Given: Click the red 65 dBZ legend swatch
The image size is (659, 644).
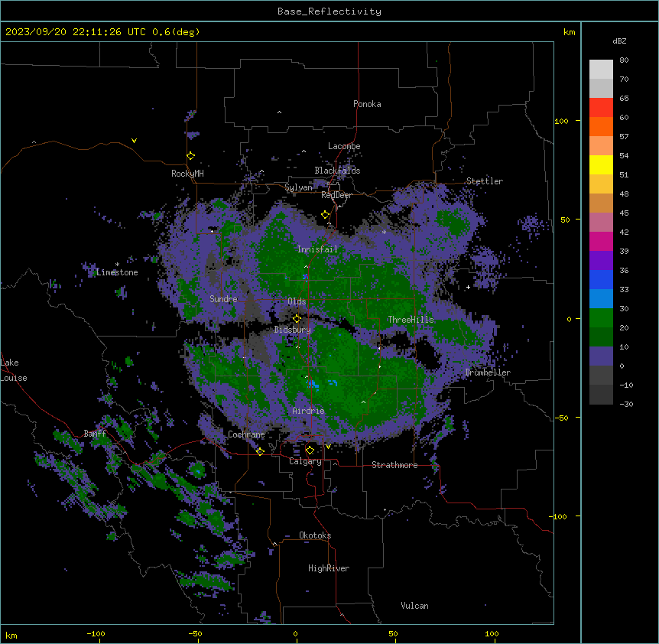Looking at the screenshot, I should [601, 107].
